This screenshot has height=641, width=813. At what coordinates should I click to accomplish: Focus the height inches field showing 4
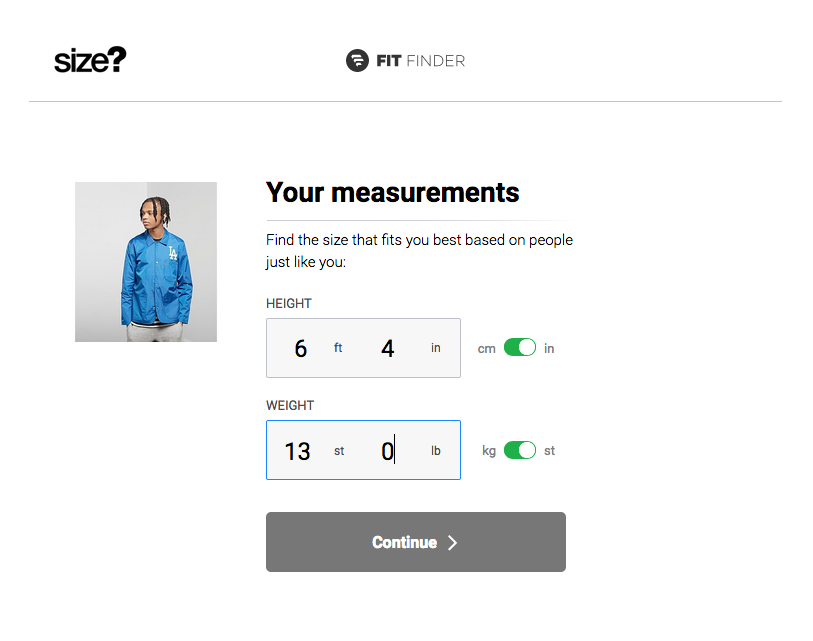[388, 349]
